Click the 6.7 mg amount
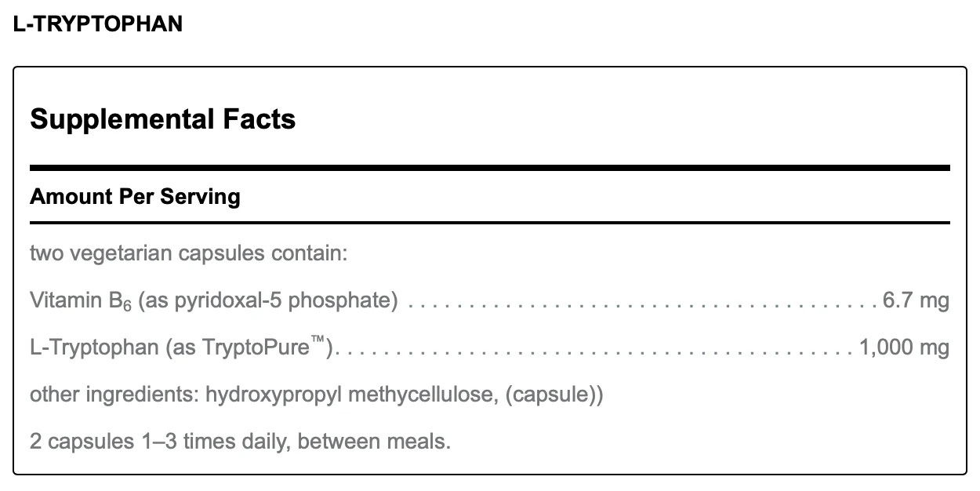Screen dimensions: 980x491 pyautogui.click(x=916, y=300)
